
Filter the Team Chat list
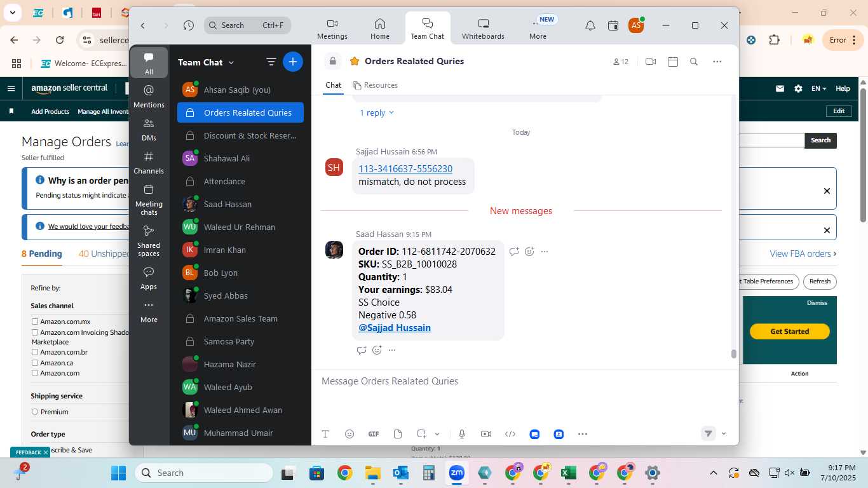[271, 62]
